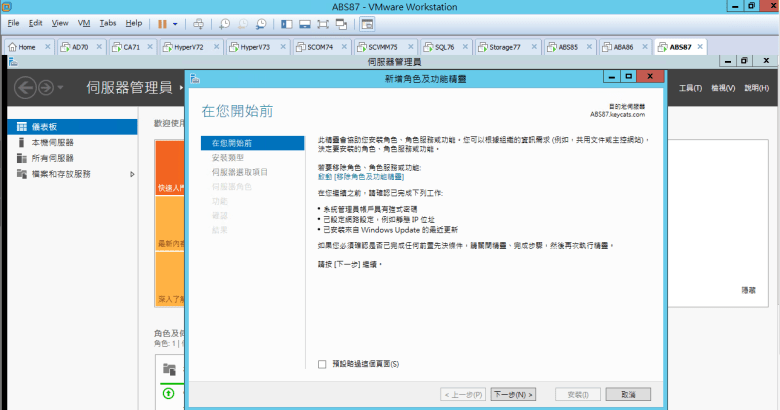Click the 取消 button in wizard
Image resolution: width=780 pixels, height=410 pixels.
point(628,394)
